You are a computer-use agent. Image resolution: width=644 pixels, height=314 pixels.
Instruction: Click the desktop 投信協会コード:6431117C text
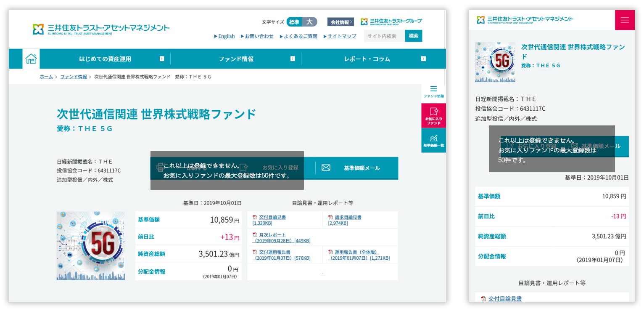(89, 170)
